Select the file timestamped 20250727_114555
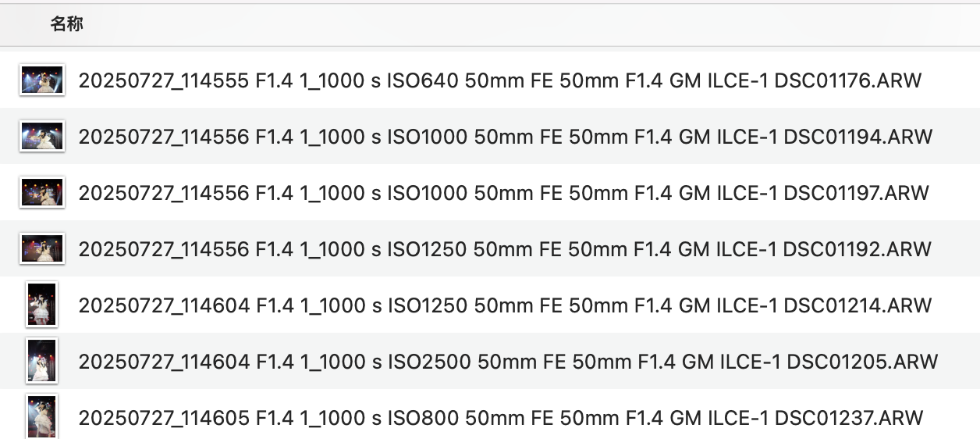980x439 pixels. [164, 80]
